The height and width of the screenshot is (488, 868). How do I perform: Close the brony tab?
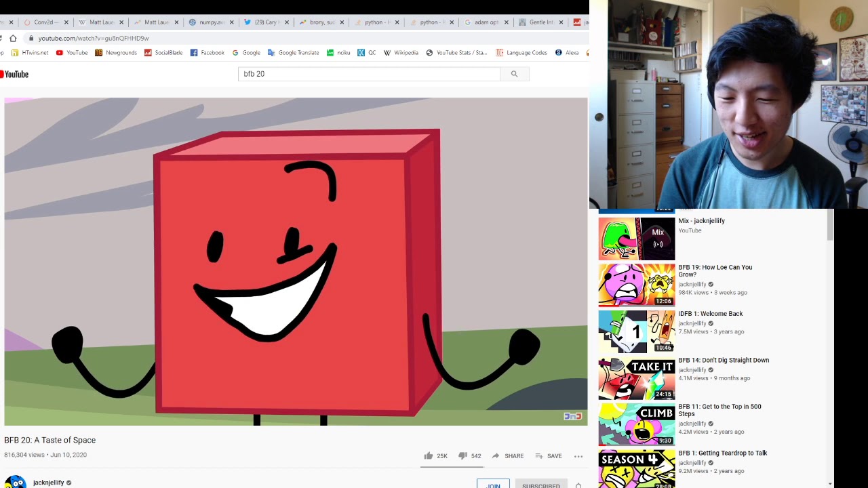(x=341, y=22)
